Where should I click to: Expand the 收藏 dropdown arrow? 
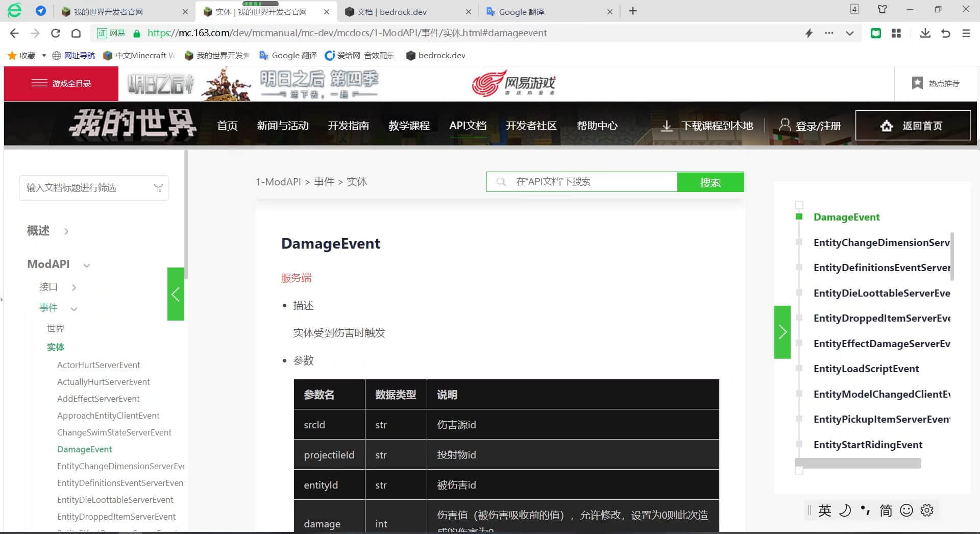tap(44, 55)
